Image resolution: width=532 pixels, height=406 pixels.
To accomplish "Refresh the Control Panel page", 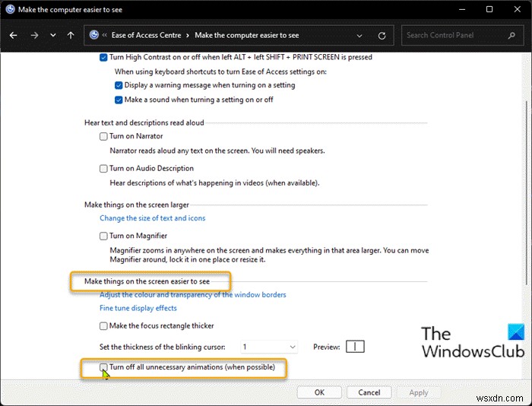I will tap(382, 36).
